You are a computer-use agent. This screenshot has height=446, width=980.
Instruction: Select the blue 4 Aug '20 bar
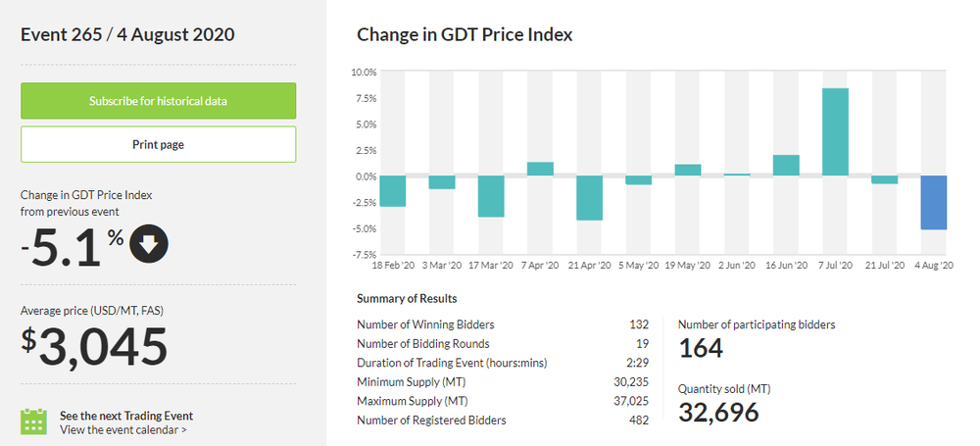click(x=933, y=202)
